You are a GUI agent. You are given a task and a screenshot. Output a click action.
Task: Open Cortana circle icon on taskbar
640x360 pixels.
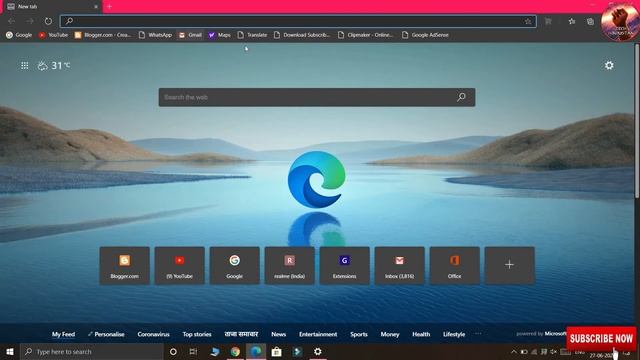[x=173, y=351]
